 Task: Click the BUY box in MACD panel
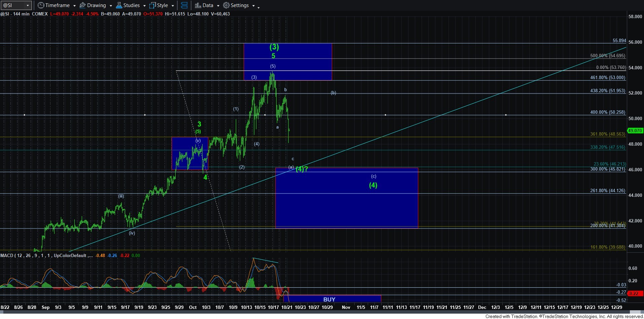coord(329,299)
